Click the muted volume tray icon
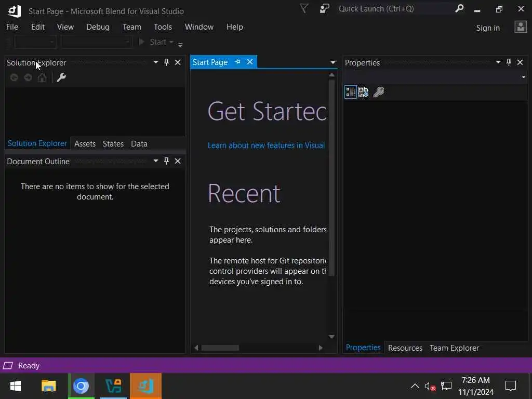This screenshot has width=532, height=399. point(430,387)
